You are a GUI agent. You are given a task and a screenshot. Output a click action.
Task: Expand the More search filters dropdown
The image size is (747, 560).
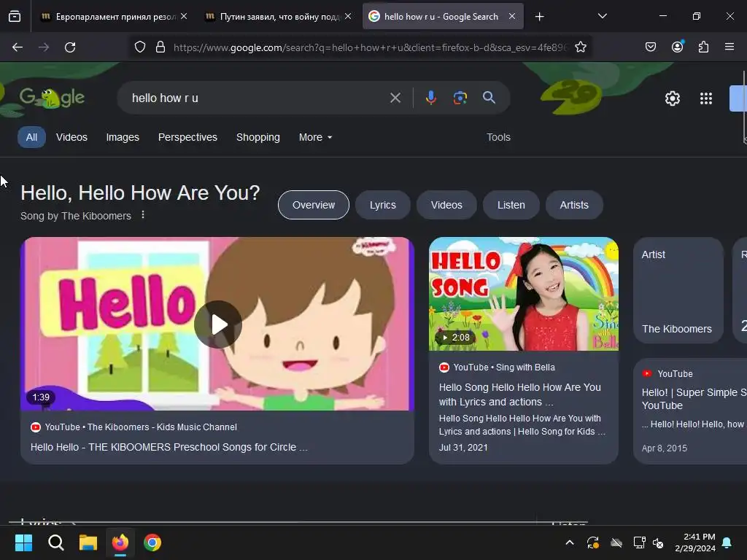coord(315,137)
